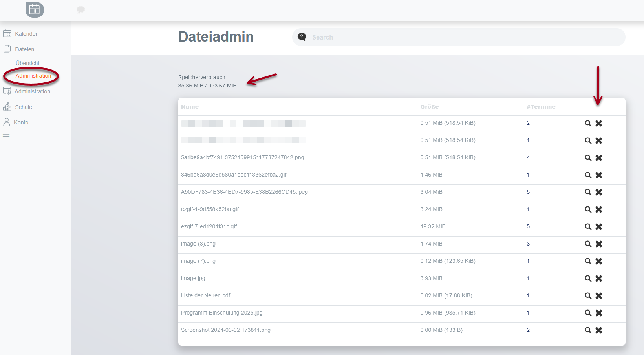Sort files by the Name column header
This screenshot has width=644, height=355.
pyautogui.click(x=190, y=106)
